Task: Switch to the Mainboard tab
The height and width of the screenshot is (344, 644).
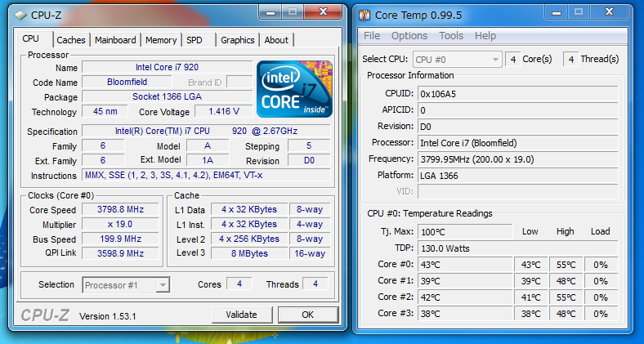Action: (x=115, y=40)
